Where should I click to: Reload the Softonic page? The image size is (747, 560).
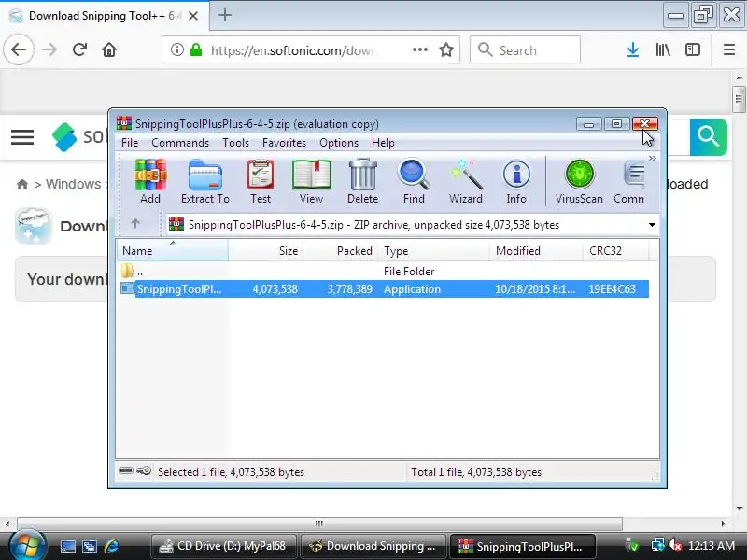(79, 49)
